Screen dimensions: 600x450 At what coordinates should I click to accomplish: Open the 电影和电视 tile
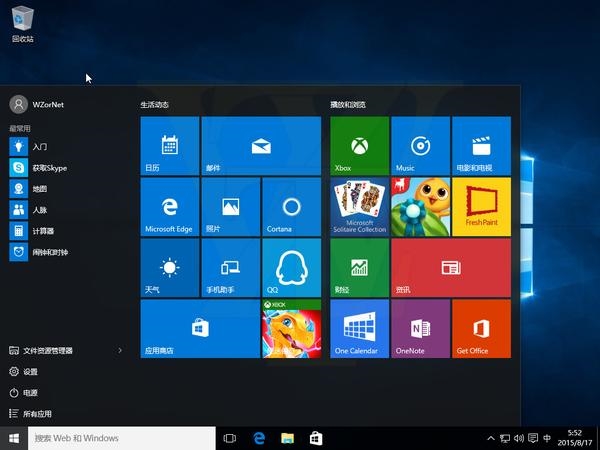[481, 146]
